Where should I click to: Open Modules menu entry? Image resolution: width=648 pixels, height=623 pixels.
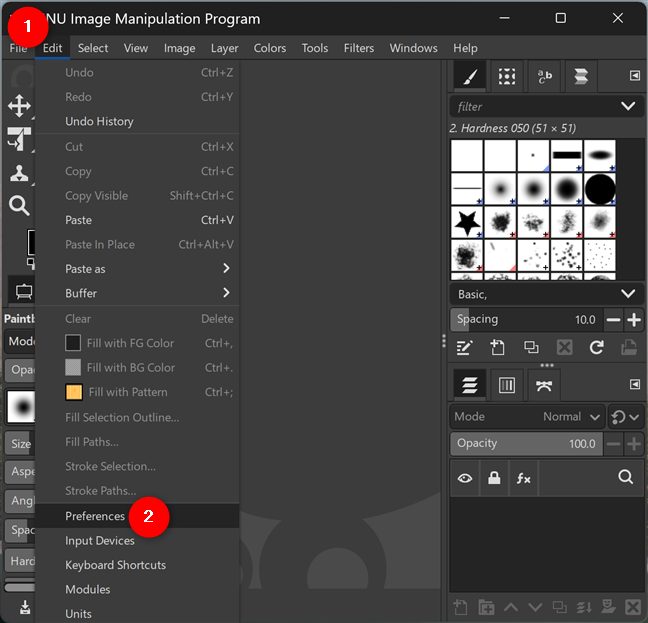(x=137, y=589)
